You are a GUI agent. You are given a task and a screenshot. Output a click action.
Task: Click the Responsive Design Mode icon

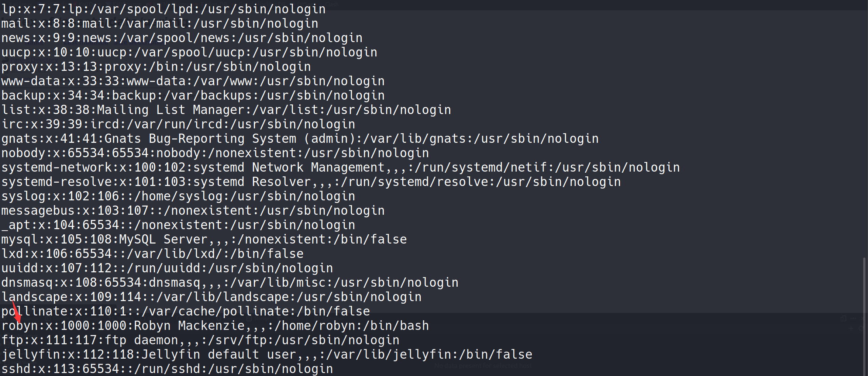(x=843, y=318)
